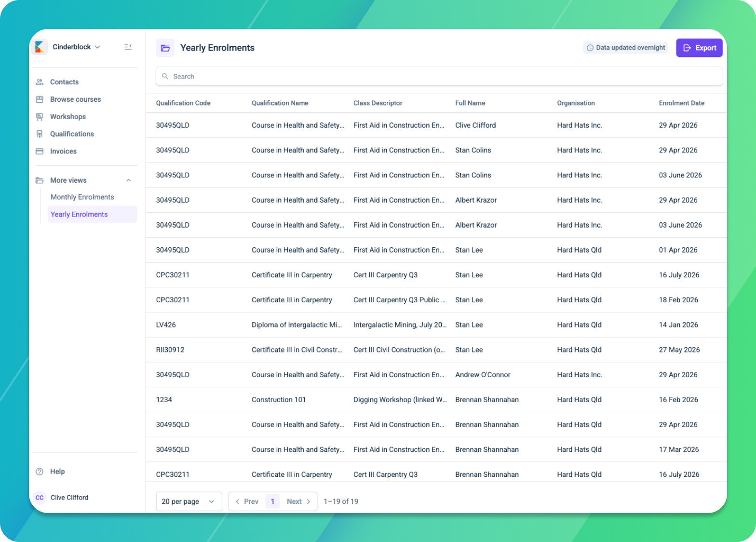756x542 pixels.
Task: Click the Workshops presentation icon
Action: click(x=40, y=117)
